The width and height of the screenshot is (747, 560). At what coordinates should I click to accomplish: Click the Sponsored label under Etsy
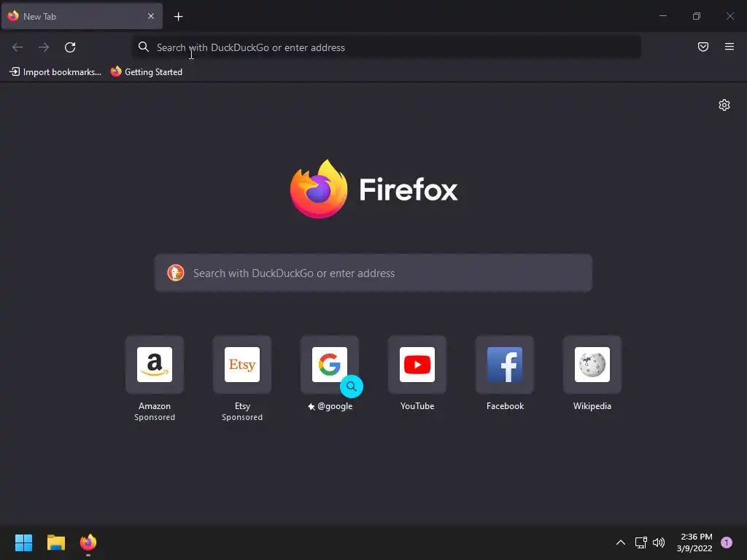(242, 417)
